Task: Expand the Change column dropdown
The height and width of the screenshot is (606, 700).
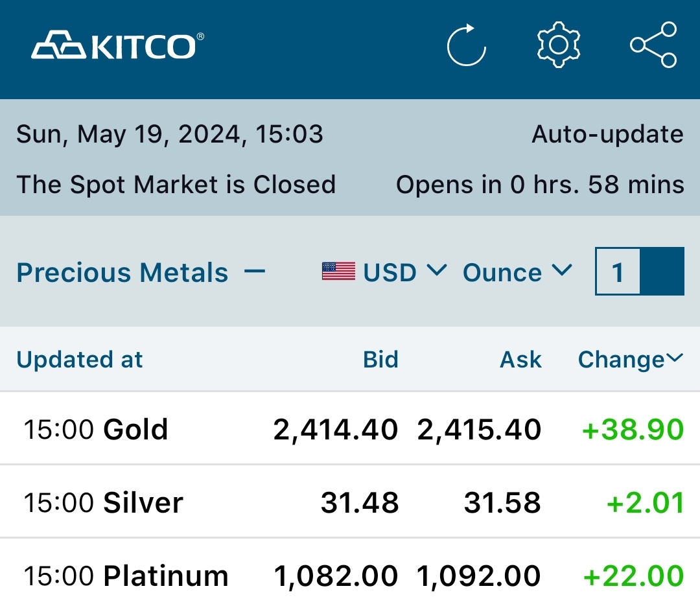Action: [630, 359]
